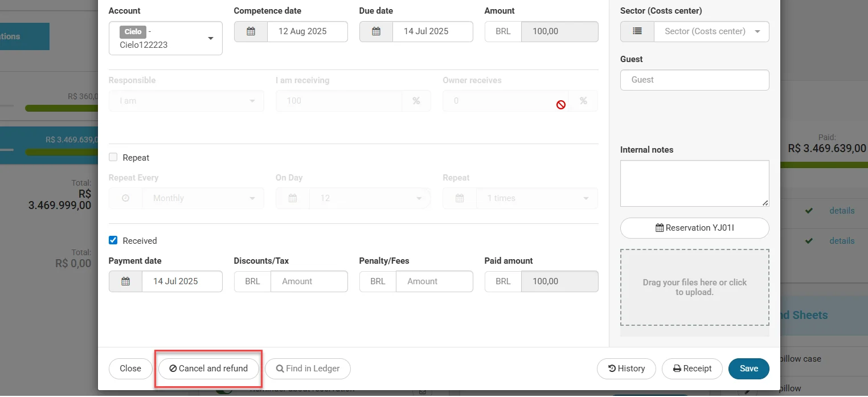Click the Discounts/Tax amount field

tap(309, 281)
